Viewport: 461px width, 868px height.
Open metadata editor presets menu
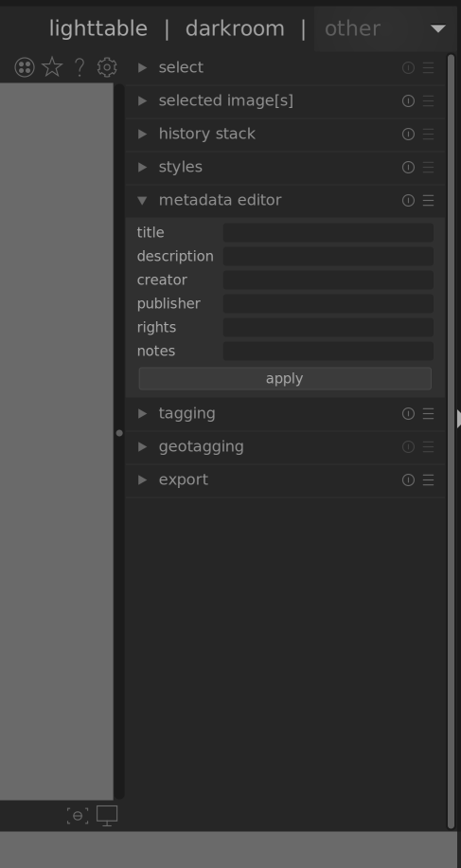click(x=429, y=200)
